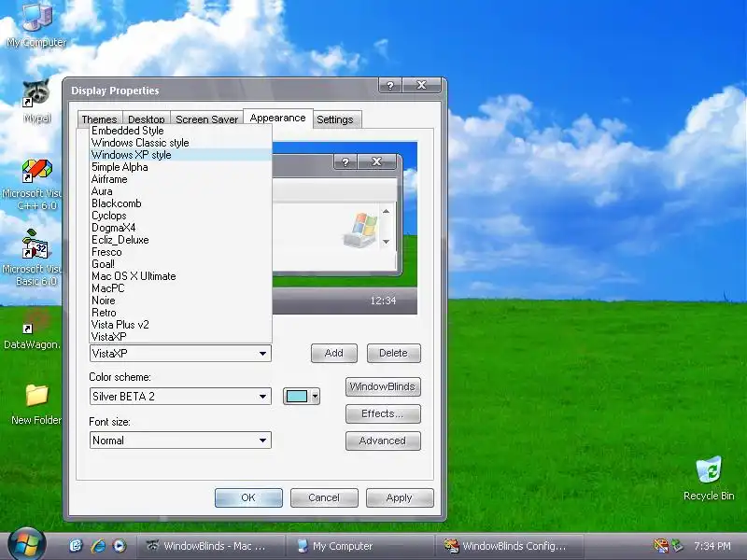Choose Embedded Style from the style list
Screen dimensions: 747x560
[x=180, y=131]
